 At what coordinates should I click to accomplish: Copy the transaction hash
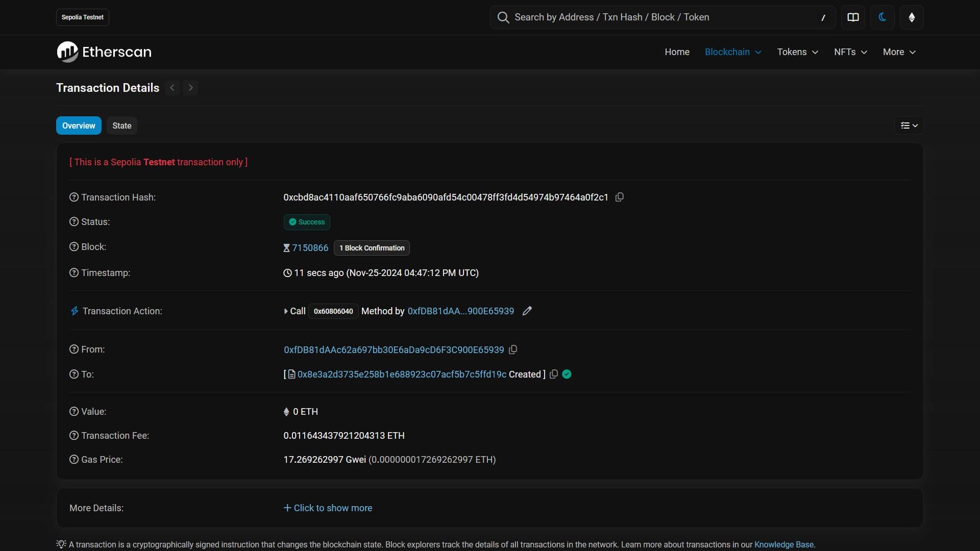point(619,197)
